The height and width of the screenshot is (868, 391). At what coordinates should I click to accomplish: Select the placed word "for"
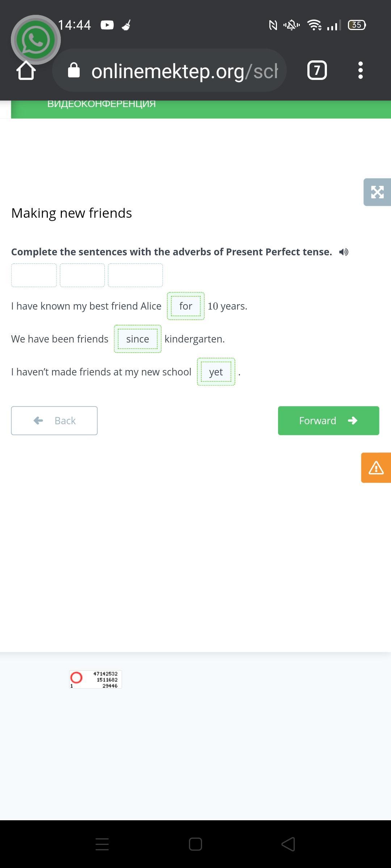pos(186,306)
